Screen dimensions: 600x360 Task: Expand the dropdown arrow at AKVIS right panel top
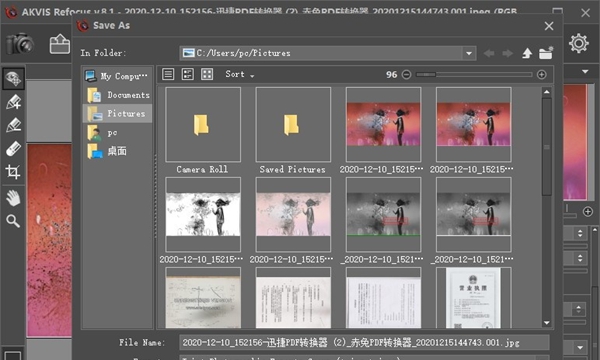tap(585, 72)
